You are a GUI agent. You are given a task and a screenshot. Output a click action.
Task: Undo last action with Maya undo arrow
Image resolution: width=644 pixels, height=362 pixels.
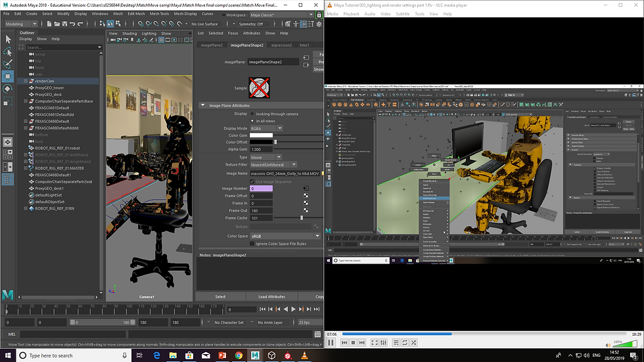(x=72, y=24)
